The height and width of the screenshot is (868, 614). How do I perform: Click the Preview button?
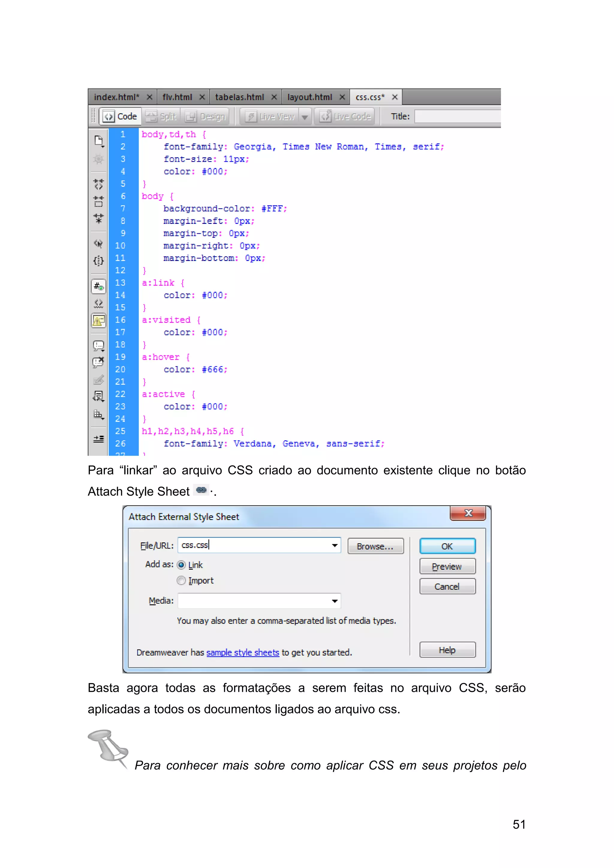pyautogui.click(x=448, y=566)
